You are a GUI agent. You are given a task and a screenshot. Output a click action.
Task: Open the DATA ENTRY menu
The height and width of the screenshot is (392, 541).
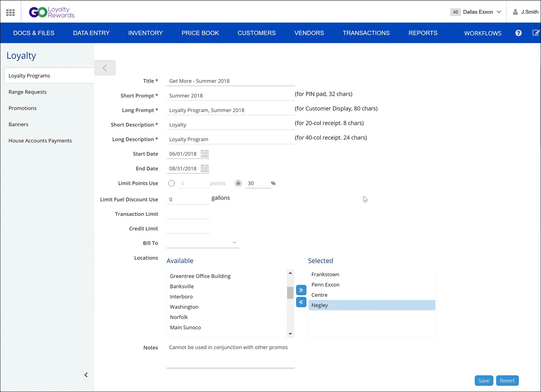(x=91, y=33)
